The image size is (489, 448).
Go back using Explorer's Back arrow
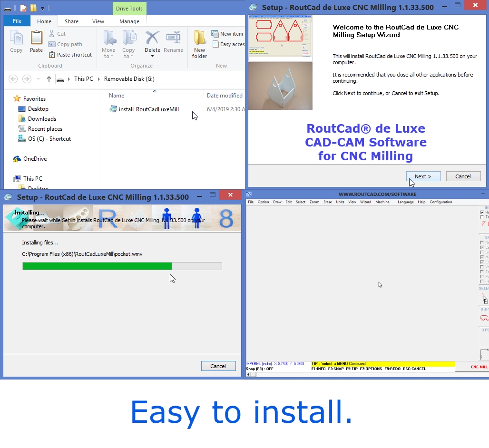pos(13,79)
